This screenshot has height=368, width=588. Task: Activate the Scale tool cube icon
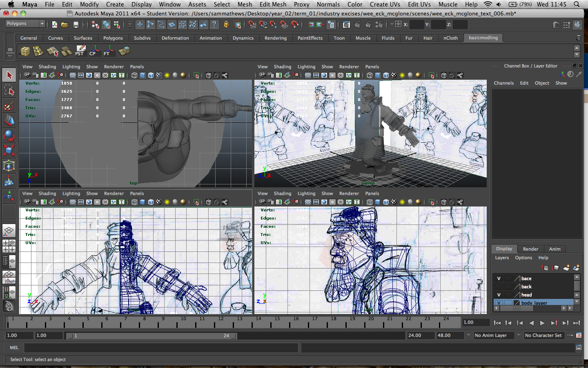pos(9,150)
